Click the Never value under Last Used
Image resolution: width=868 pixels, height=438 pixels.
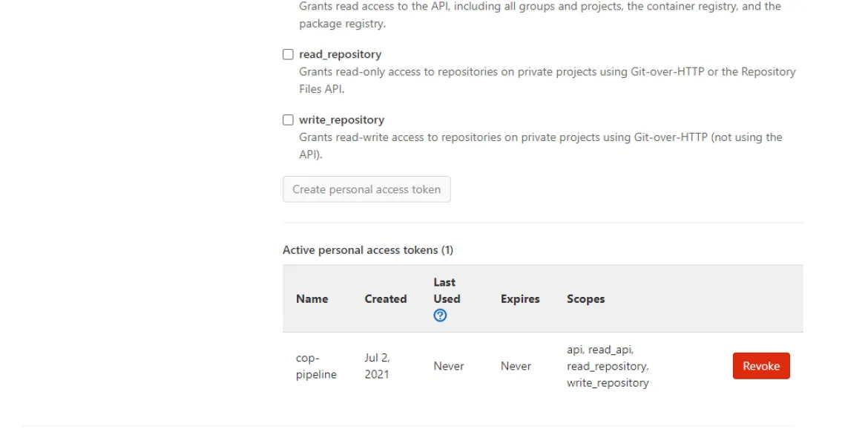tap(449, 365)
